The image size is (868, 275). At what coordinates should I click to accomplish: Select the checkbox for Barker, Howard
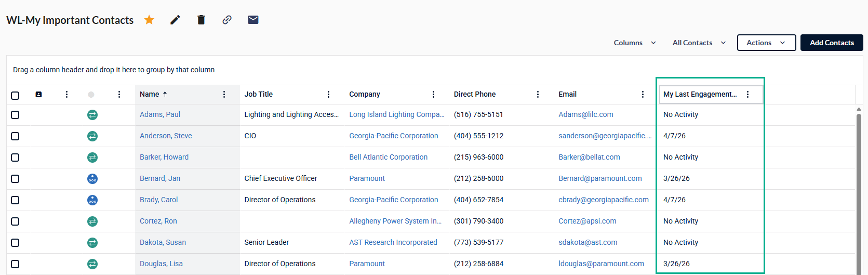pyautogui.click(x=15, y=158)
